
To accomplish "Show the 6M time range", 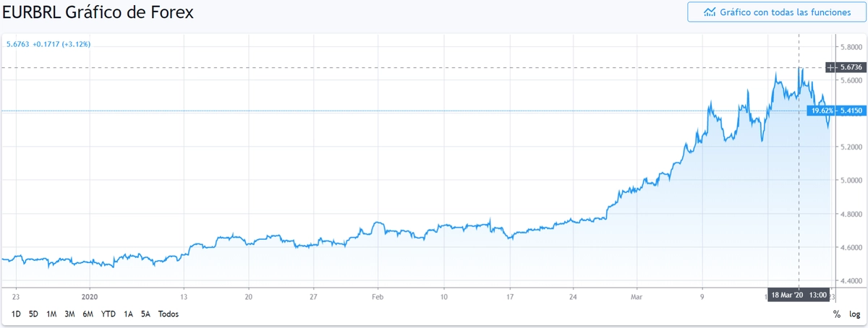I will 88,314.
